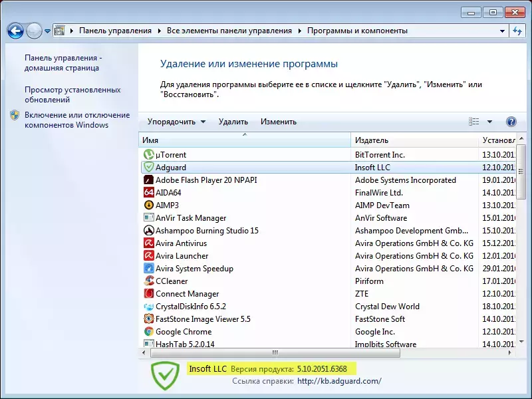532x399 pixels.
Task: Click the vertical scrollbar thumb
Action: pos(521,172)
